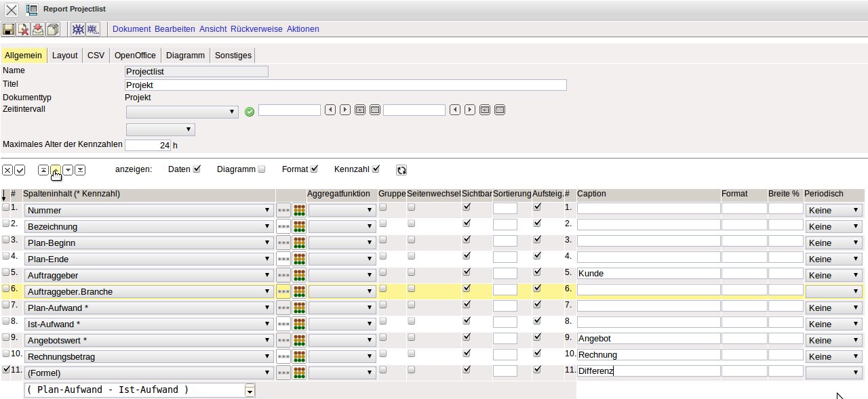The width and height of the screenshot is (868, 399).
Task: Open the Auftraggeber.Branche column content dropdown
Action: click(149, 291)
